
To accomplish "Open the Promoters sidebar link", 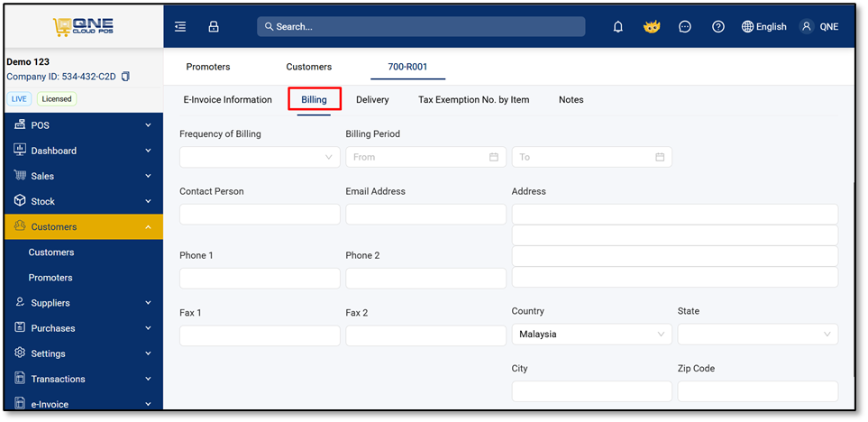I will coord(50,278).
